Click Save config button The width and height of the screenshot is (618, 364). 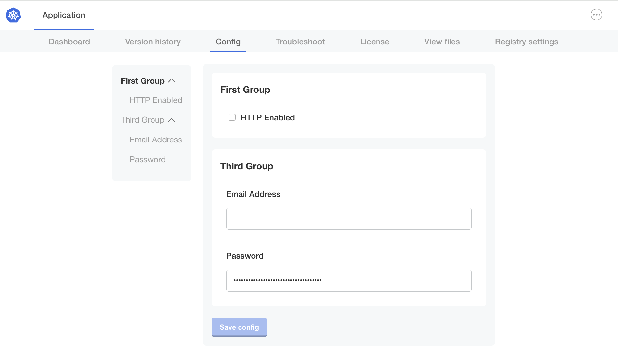pos(239,327)
